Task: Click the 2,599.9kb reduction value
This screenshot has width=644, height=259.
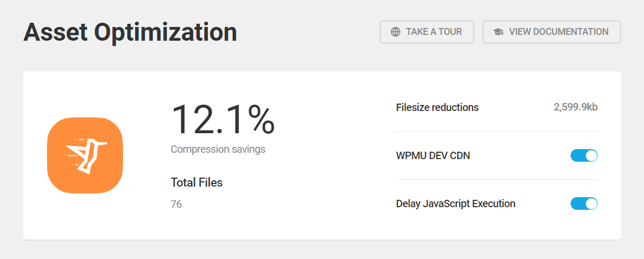Action: (575, 107)
